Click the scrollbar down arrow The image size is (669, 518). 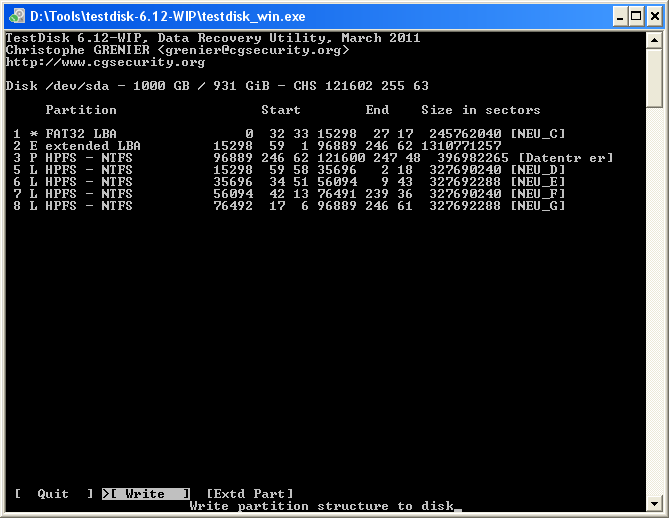click(654, 503)
